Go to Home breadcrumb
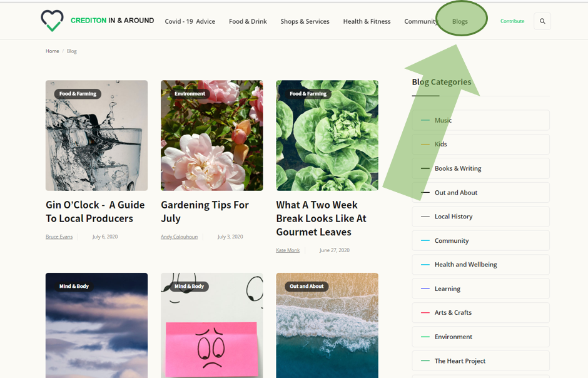 click(52, 51)
